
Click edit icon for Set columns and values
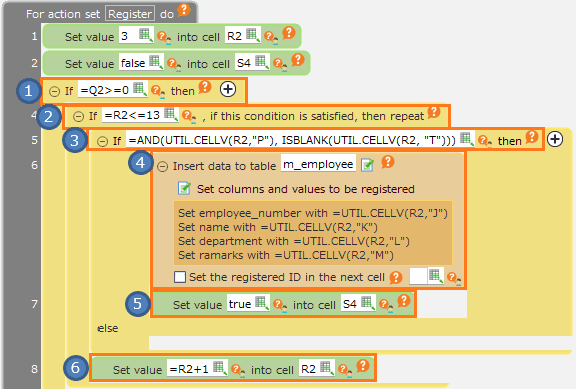[184, 188]
